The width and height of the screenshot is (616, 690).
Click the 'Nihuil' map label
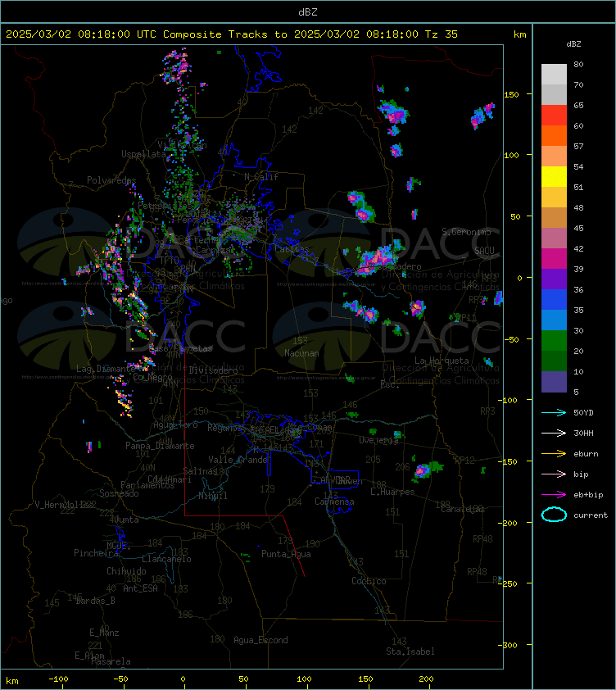click(x=213, y=496)
